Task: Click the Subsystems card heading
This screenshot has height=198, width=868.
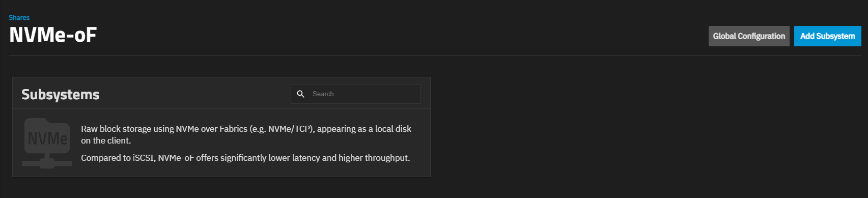Action: click(61, 95)
